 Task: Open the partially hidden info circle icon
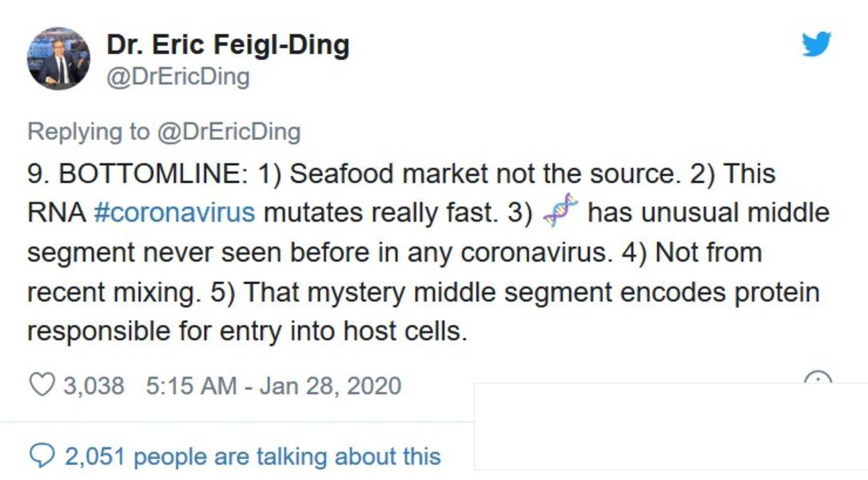pos(818,378)
